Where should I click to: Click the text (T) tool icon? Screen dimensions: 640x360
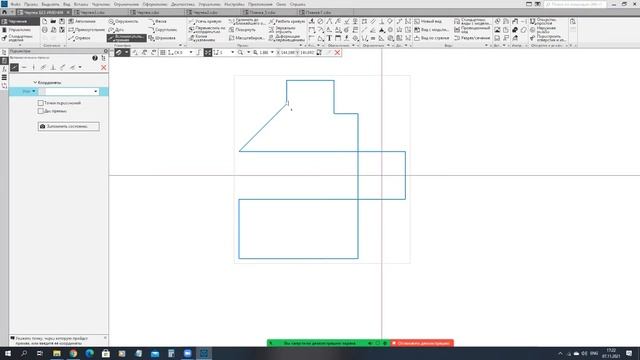point(329,38)
